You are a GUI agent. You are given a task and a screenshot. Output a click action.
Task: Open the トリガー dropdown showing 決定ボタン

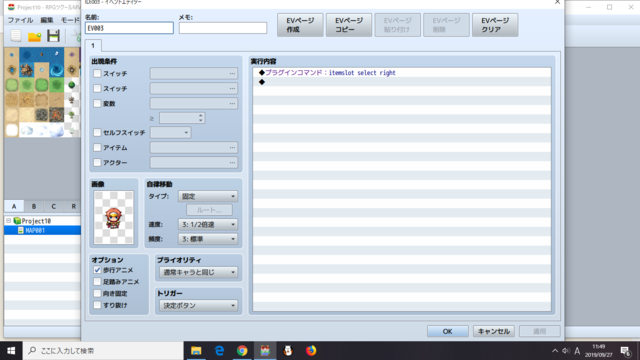pos(198,305)
